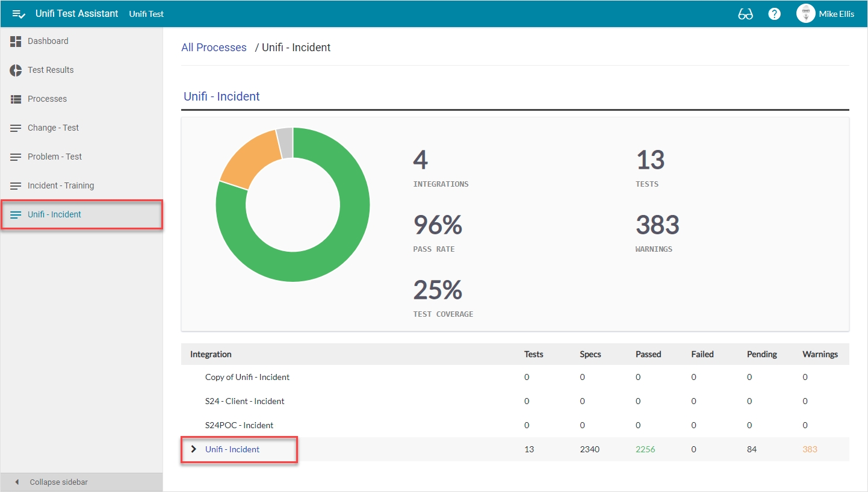Viewport: 868px width, 492px height.
Task: Click the Dashboard grid icon in sidebar
Action: pyautogui.click(x=16, y=41)
